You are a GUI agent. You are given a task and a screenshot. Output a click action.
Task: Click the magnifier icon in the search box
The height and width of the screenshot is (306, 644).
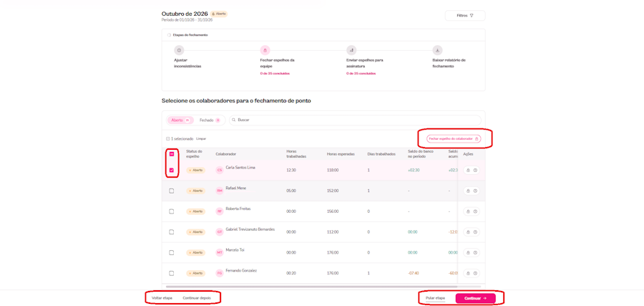click(x=234, y=120)
